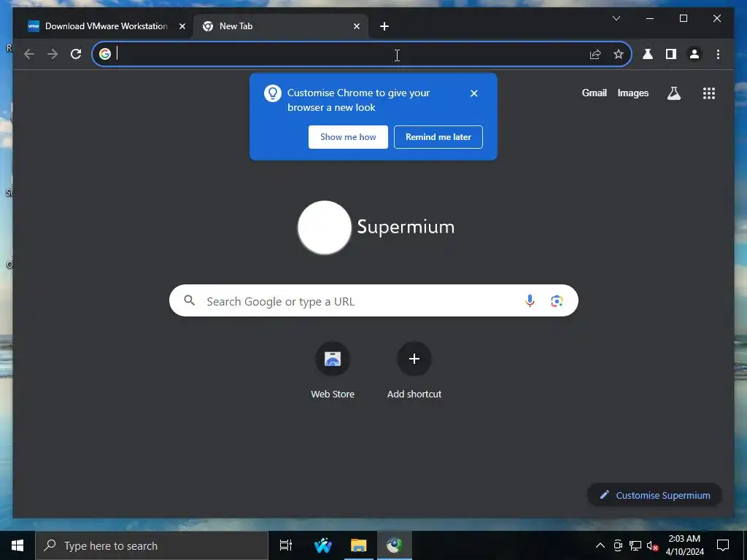Screen dimensions: 747x560
Task: Click the muted volume tray icon
Action: coord(653,545)
